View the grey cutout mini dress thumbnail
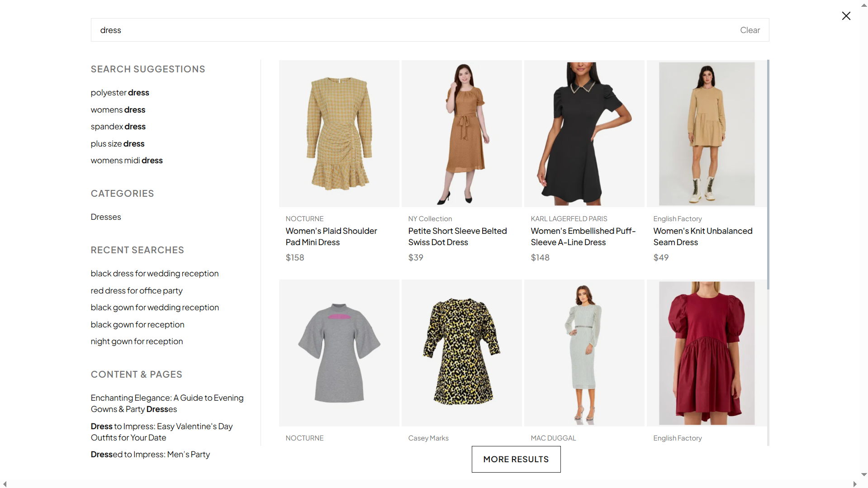Screen dimensions: 868x488 pos(339,353)
